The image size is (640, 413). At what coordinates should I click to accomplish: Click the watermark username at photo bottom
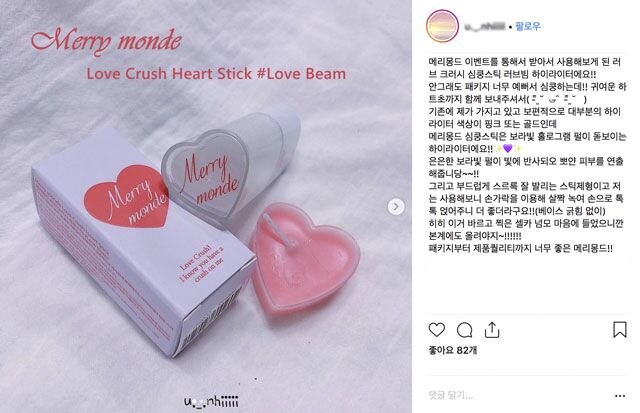(x=211, y=401)
